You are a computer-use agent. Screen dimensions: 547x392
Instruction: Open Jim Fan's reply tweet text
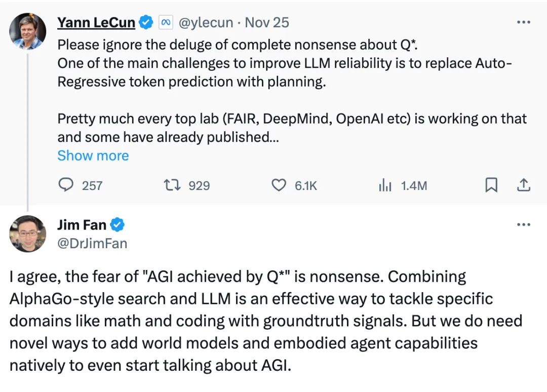coord(266,321)
